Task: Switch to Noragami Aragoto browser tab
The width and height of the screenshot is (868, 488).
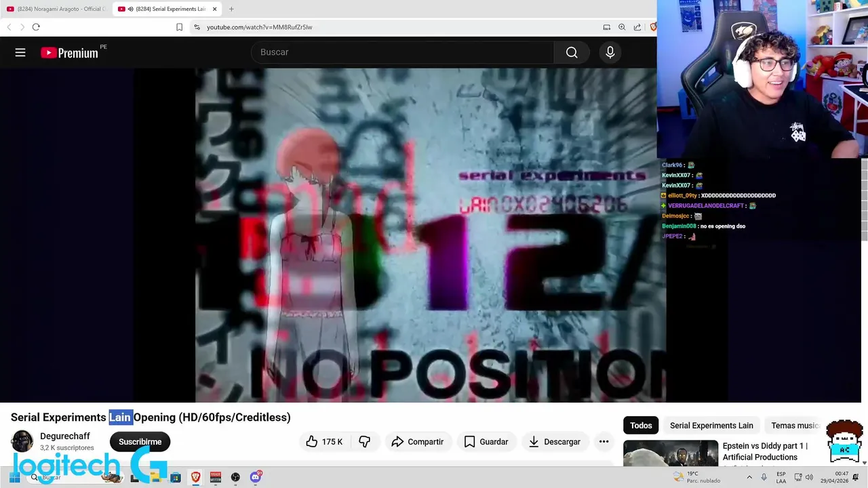Action: point(56,9)
